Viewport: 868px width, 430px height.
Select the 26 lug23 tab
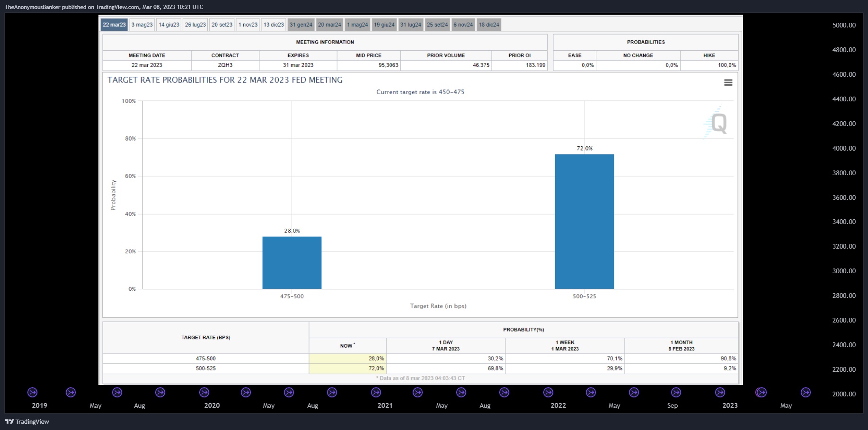[195, 25]
